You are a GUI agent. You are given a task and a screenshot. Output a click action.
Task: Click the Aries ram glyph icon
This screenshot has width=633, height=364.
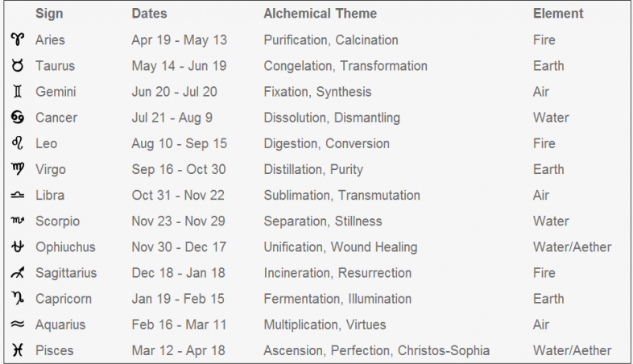(17, 39)
